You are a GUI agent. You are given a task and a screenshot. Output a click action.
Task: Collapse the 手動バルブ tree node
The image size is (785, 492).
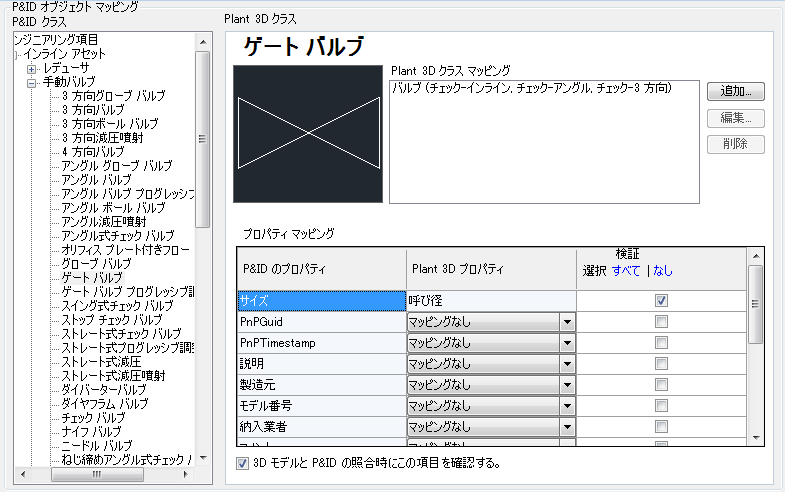32,83
